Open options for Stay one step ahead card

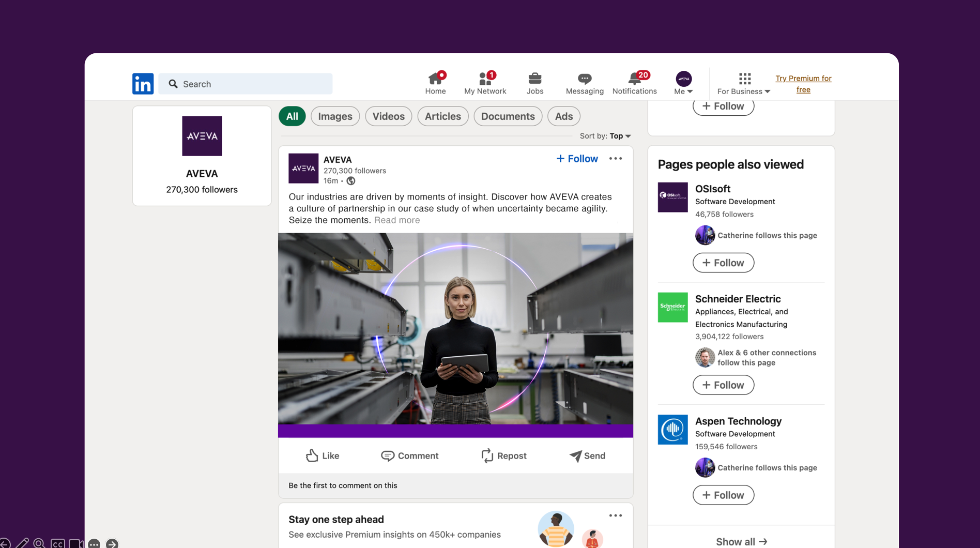[x=615, y=516]
